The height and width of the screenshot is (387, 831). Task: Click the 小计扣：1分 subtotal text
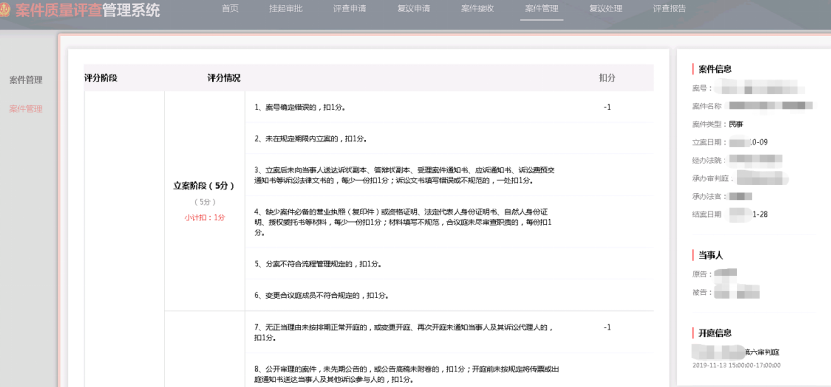[205, 217]
